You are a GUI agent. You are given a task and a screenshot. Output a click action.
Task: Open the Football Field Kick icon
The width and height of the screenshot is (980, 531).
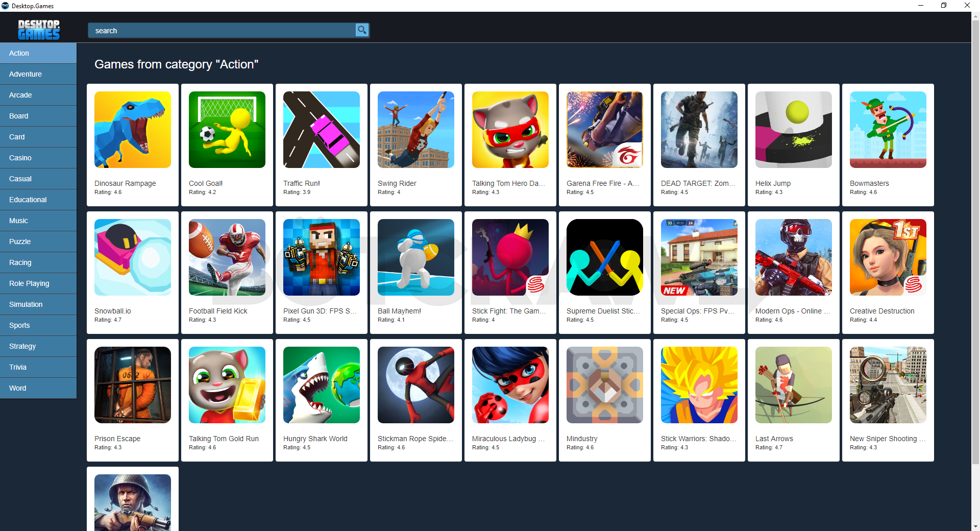point(227,257)
